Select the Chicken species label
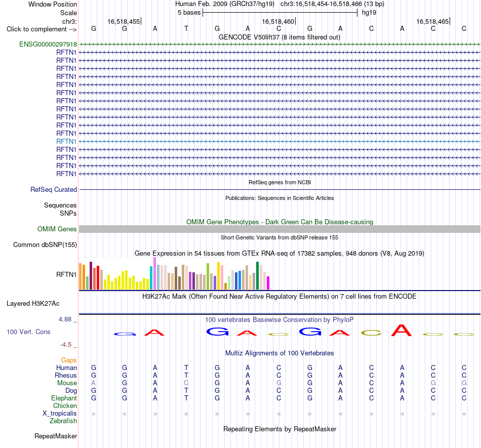The image size is (481, 448). tap(65, 405)
